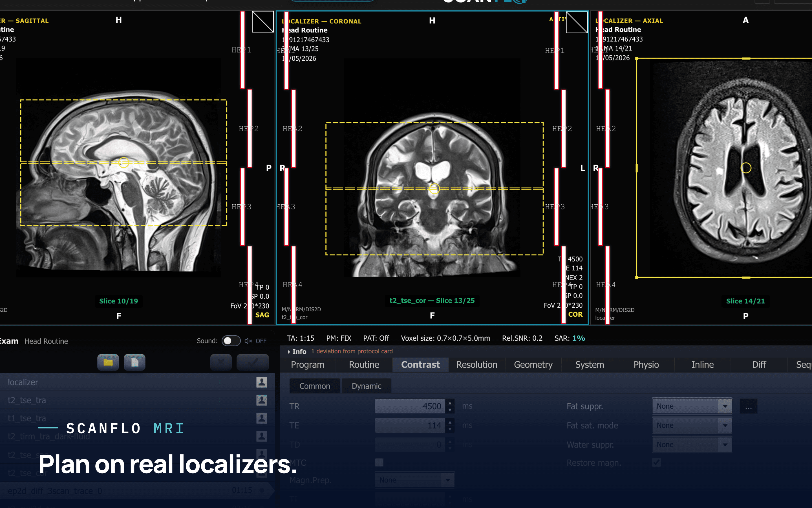Open the Water suppr. dropdown
This screenshot has height=508, width=812.
[x=692, y=444]
